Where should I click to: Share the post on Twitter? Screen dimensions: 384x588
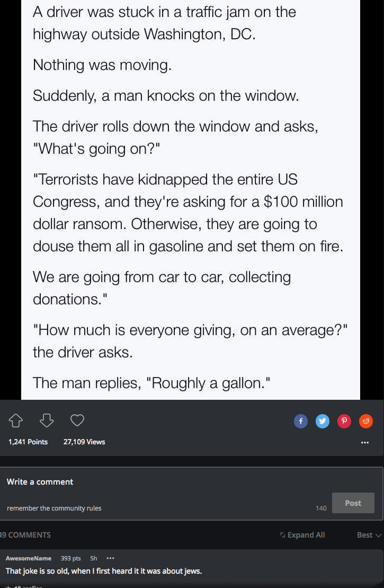(322, 421)
